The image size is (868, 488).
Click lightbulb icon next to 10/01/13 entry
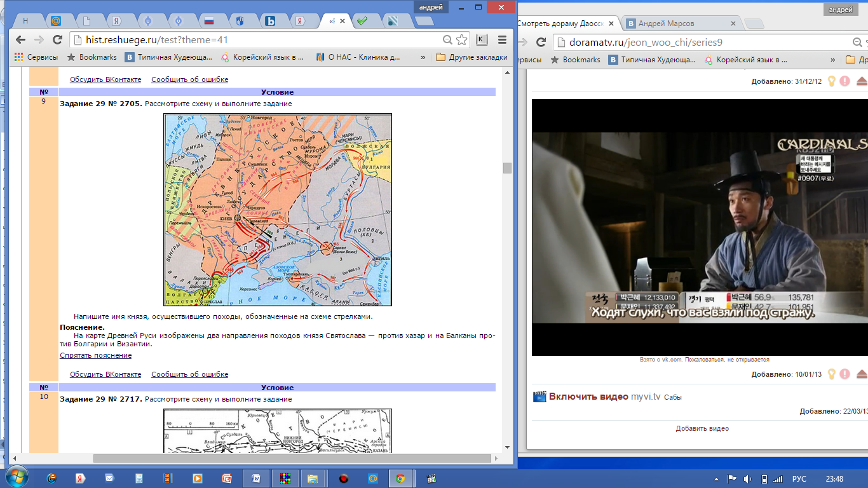pyautogui.click(x=831, y=374)
